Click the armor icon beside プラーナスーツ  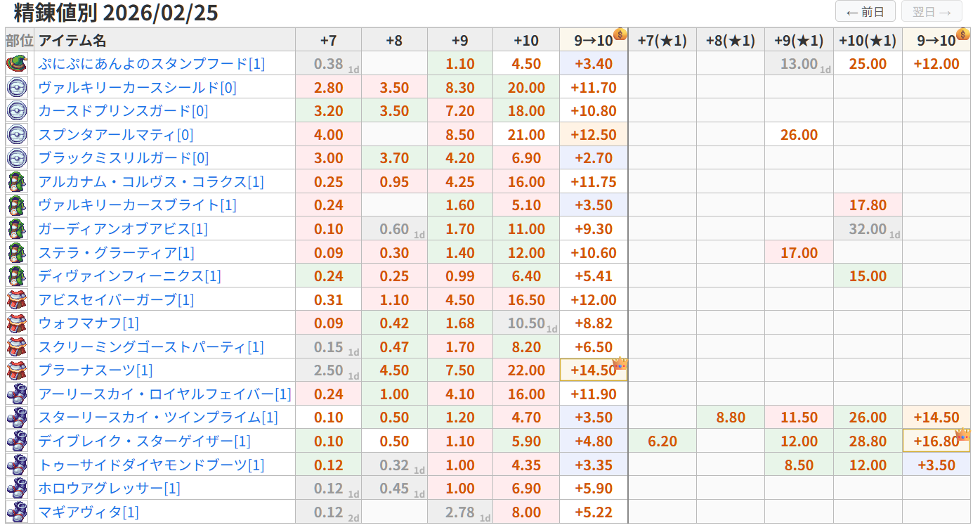[x=15, y=370]
